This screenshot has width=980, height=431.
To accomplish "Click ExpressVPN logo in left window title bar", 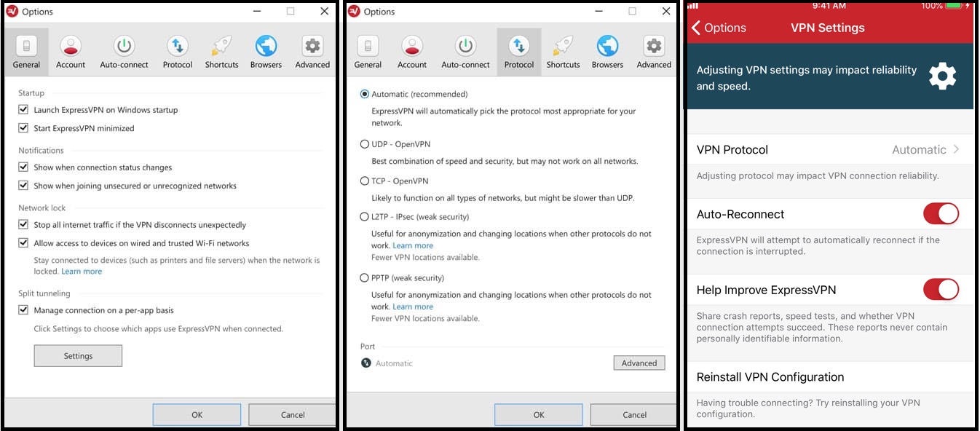I will tap(12, 12).
